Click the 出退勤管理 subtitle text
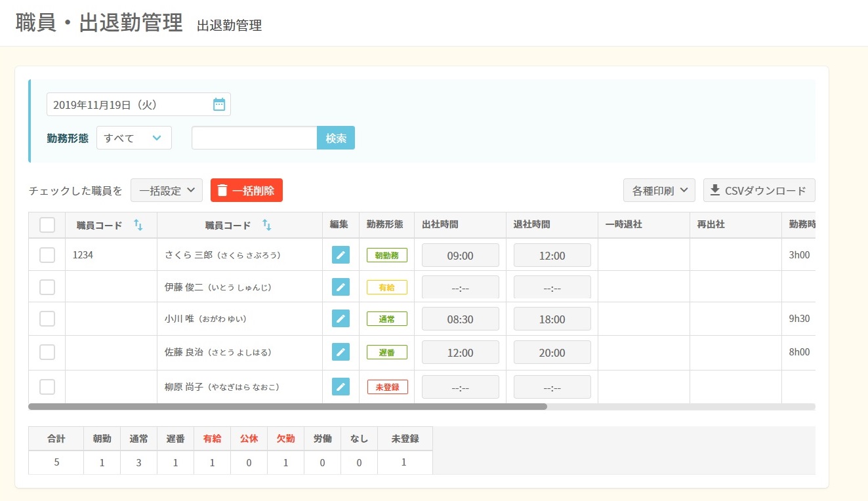The width and height of the screenshot is (868, 501). [229, 26]
